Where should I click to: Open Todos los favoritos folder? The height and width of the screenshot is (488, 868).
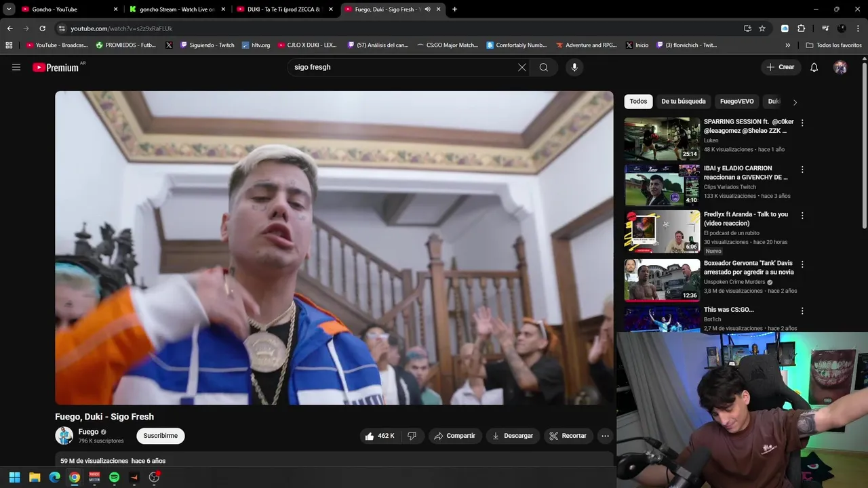(x=833, y=45)
